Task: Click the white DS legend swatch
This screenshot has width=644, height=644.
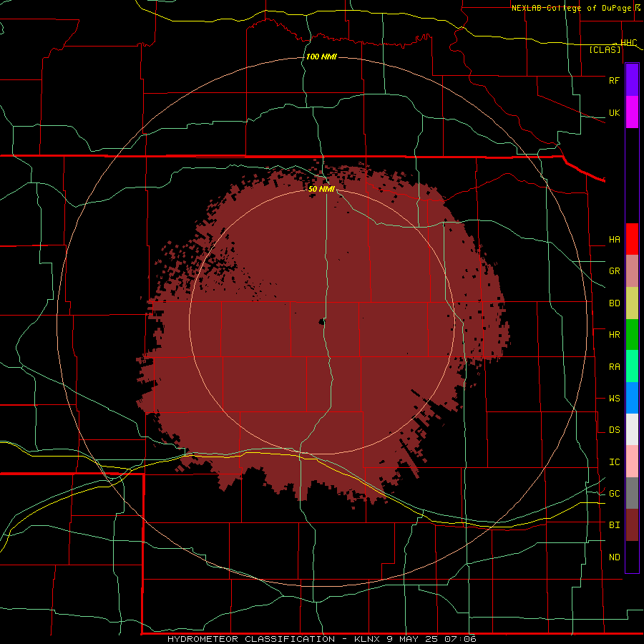Action: [632, 429]
